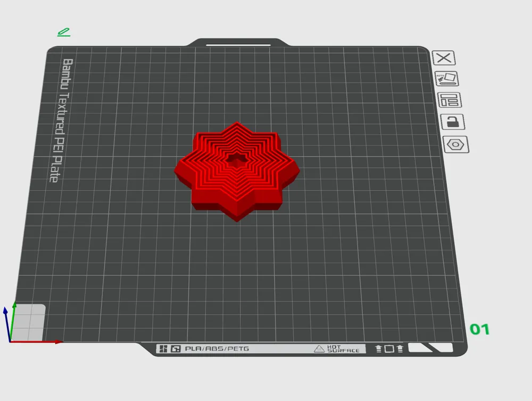Click the filament marker icons beside PLA label
The image size is (532, 401).
click(170, 349)
